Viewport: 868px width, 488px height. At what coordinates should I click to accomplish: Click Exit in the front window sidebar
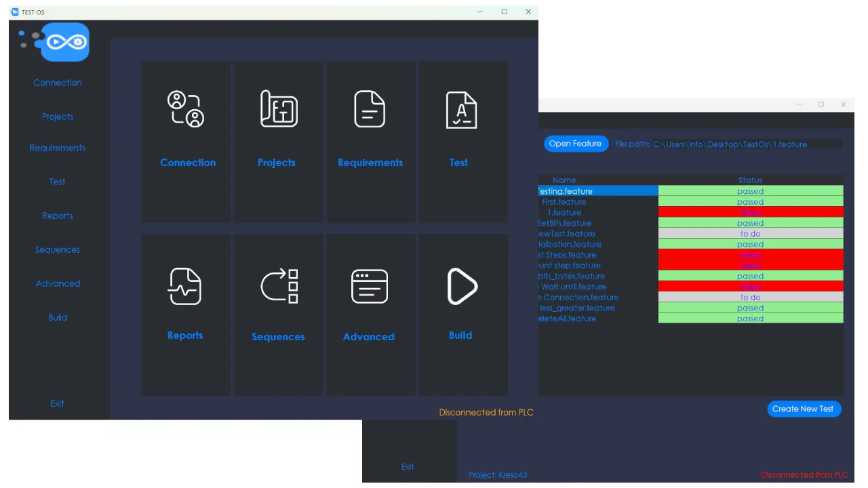[x=58, y=403]
